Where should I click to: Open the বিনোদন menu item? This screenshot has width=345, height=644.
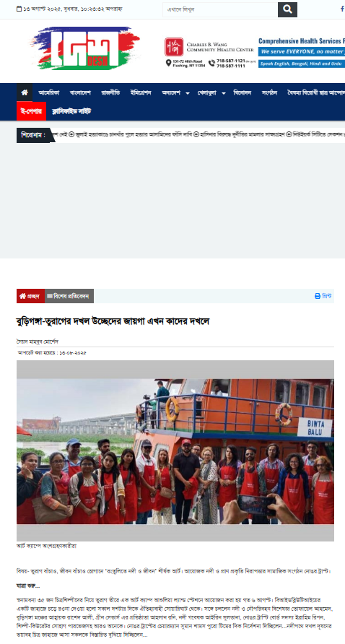[x=243, y=93]
